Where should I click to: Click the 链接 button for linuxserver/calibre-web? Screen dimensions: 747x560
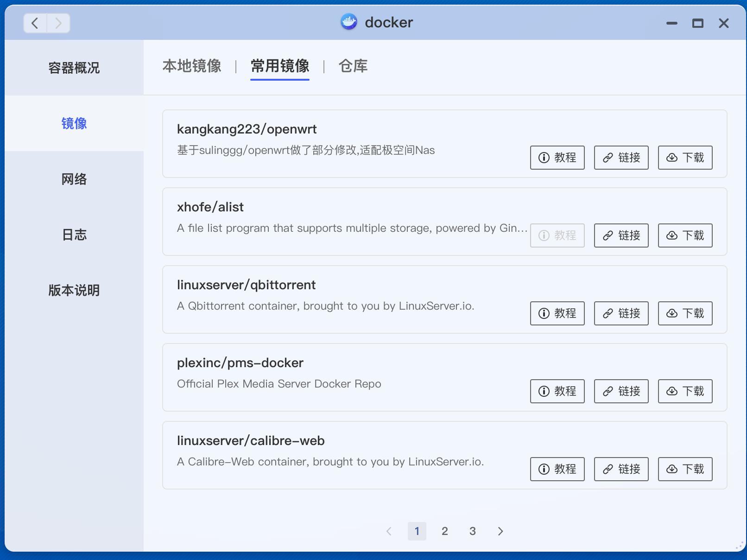coord(621,469)
